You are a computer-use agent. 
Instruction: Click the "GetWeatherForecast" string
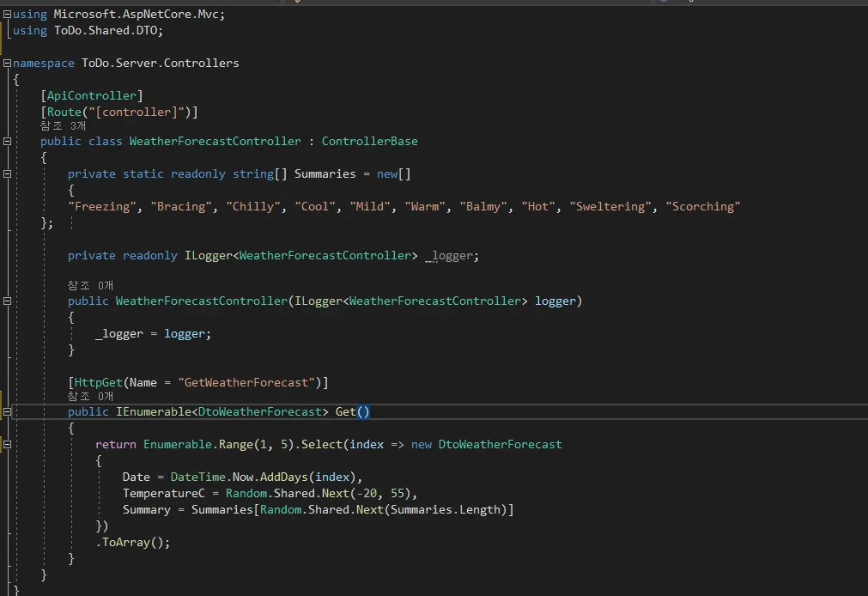tap(246, 383)
